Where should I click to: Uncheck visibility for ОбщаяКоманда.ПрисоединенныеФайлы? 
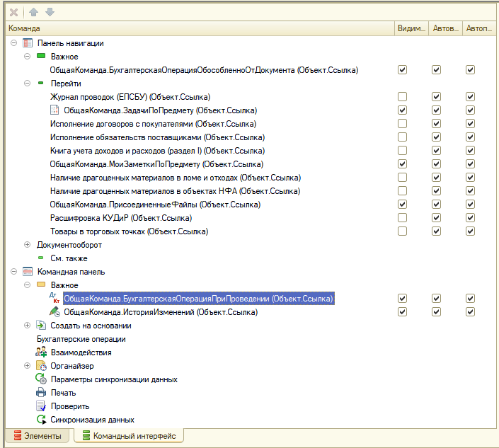click(402, 205)
